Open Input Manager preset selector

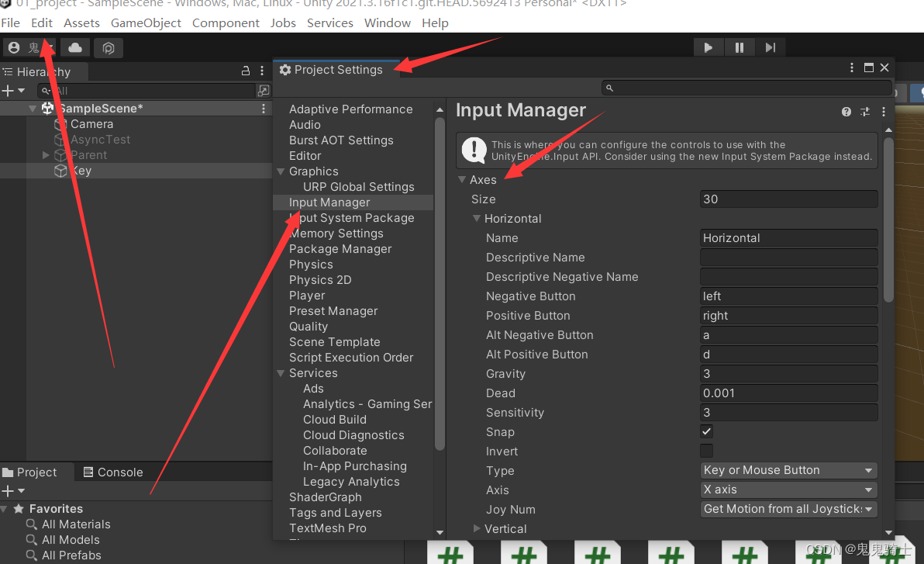click(x=865, y=112)
